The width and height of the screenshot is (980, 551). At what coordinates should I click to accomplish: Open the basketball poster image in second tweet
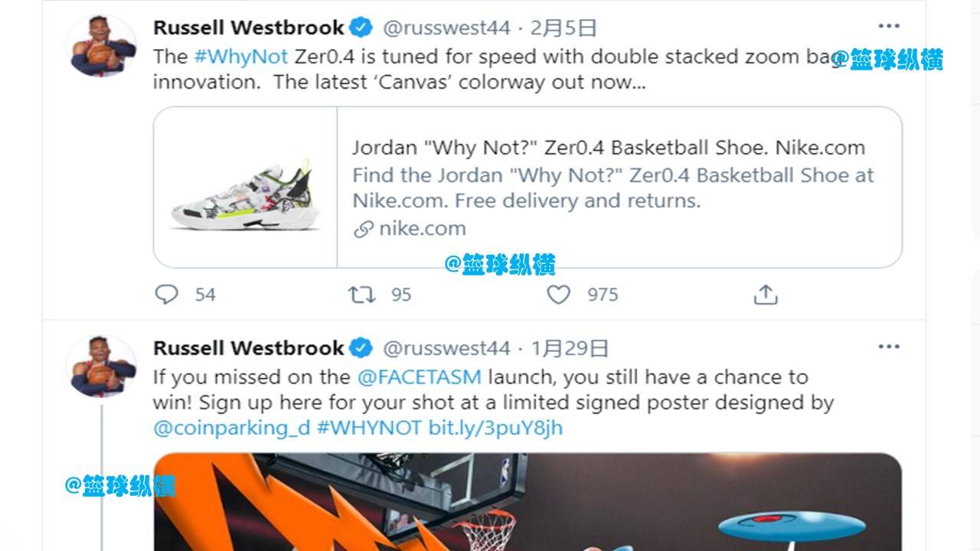528,502
